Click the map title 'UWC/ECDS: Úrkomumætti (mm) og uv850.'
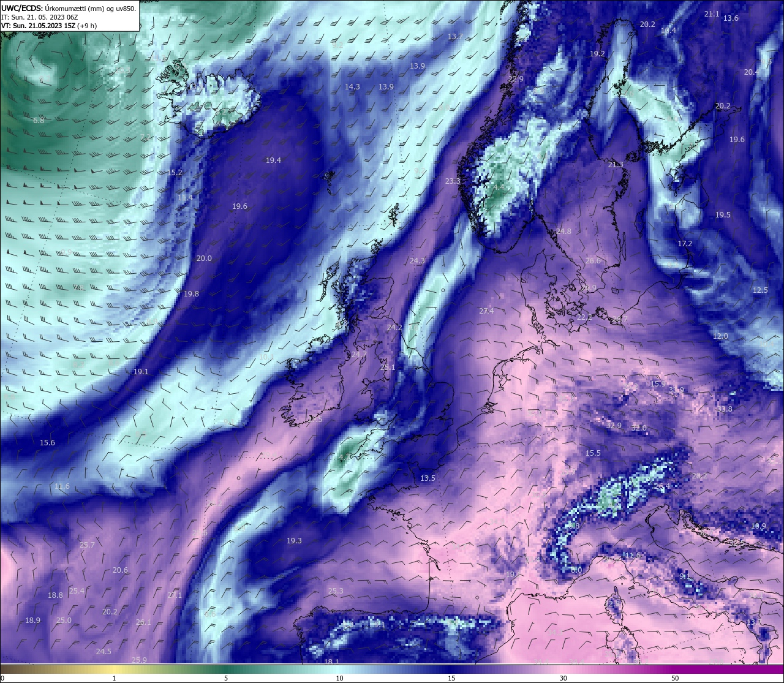The image size is (784, 683). [x=69, y=8]
